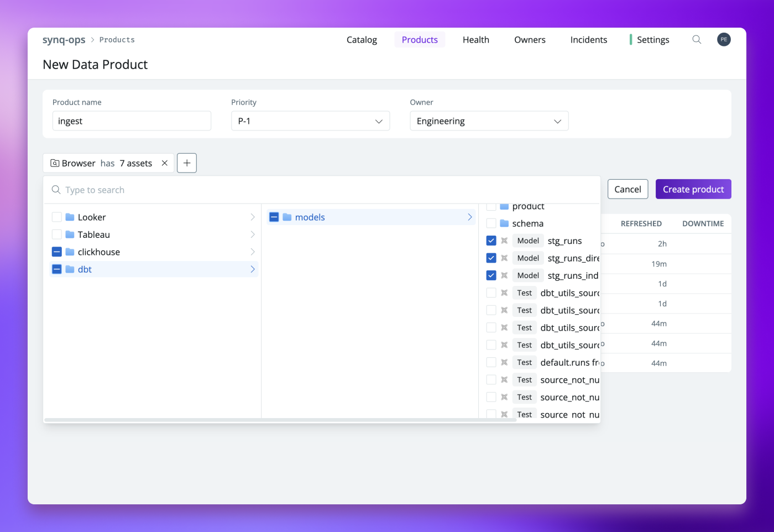Image resolution: width=774 pixels, height=532 pixels.
Task: Check the default.runs test checkbox
Action: [491, 362]
